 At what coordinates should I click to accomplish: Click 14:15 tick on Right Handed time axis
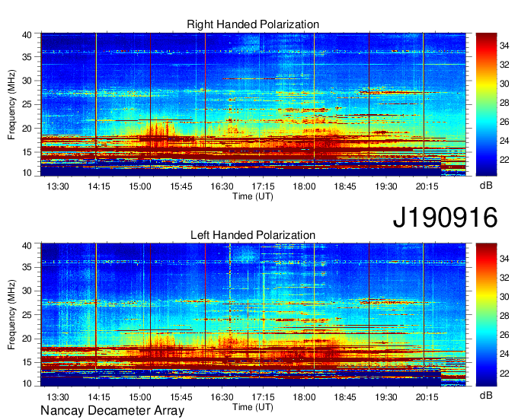pos(99,186)
